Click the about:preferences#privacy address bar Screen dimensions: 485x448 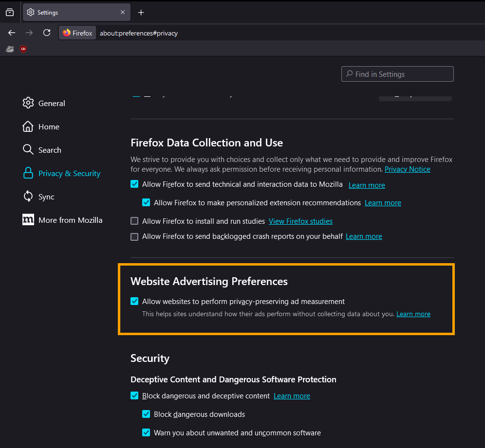click(139, 33)
